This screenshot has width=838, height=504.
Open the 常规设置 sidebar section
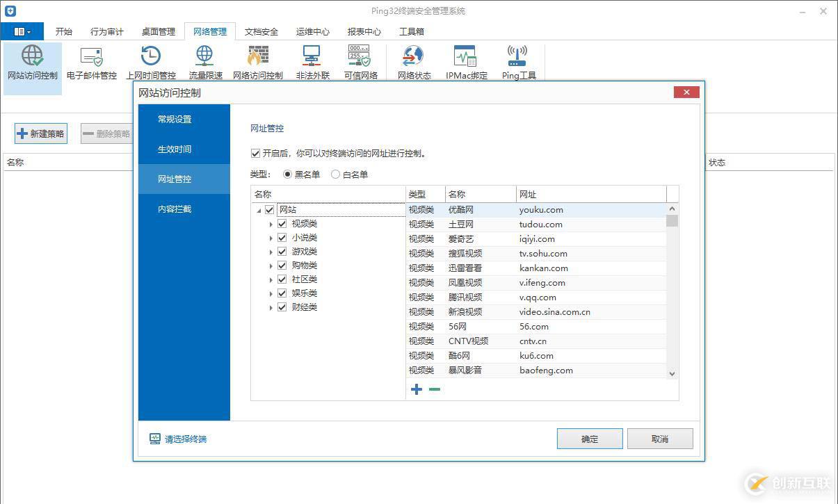(184, 120)
